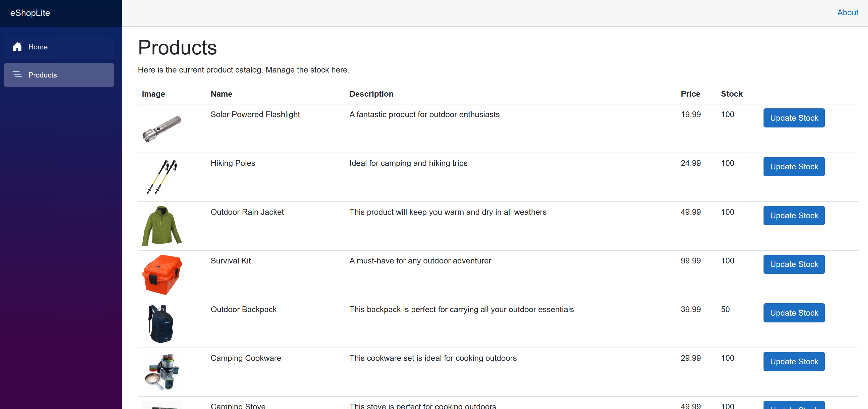Update Stock for Survival Kit
This screenshot has height=409, width=868.
coord(794,264)
